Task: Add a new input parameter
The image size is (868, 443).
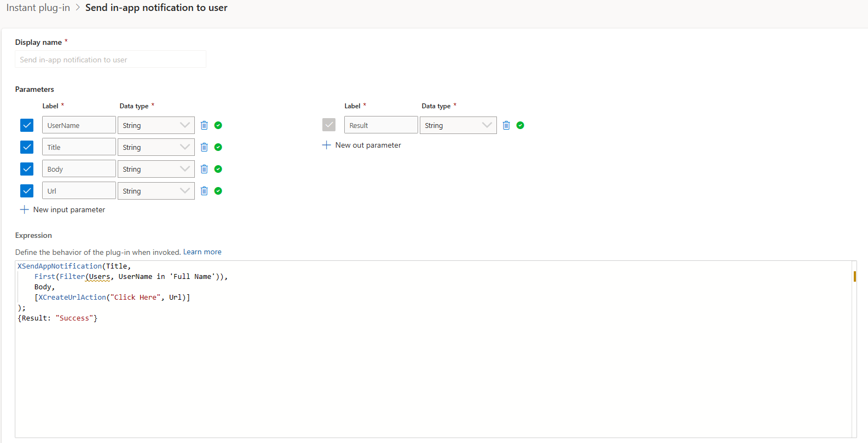Action: click(x=63, y=209)
